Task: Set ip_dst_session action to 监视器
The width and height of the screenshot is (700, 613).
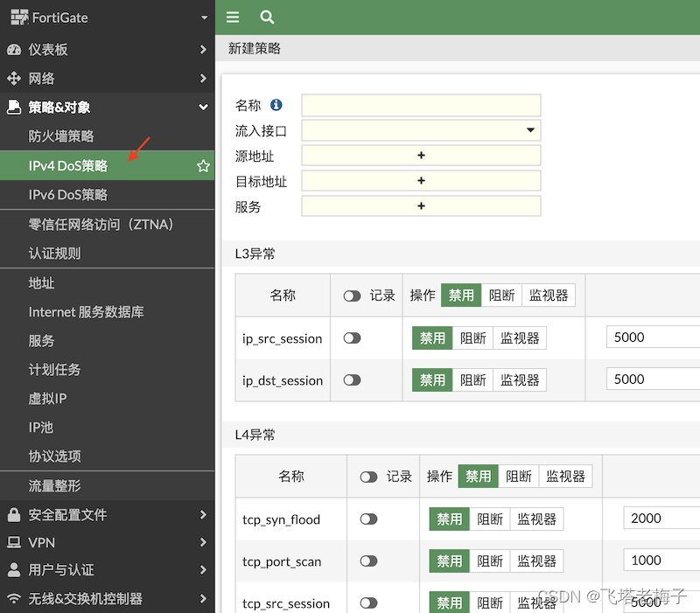Action: pos(520,380)
